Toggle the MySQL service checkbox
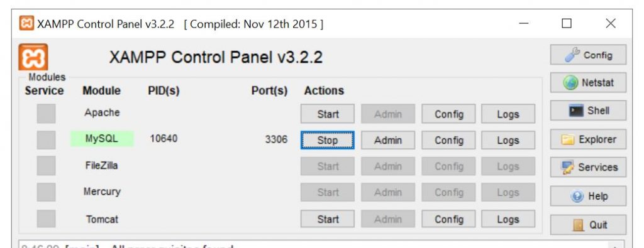The image size is (644, 248). 46,140
